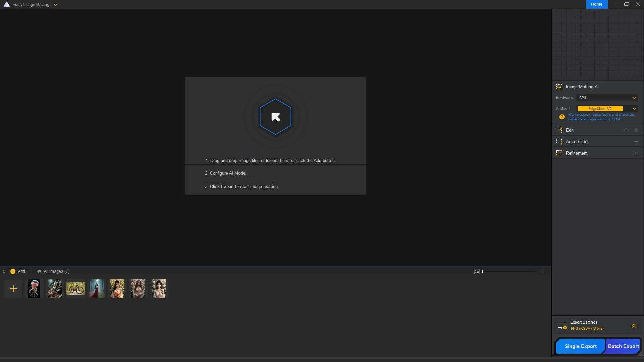
Task: Select the woman in red dress thumbnail
Action: pyautogui.click(x=97, y=289)
